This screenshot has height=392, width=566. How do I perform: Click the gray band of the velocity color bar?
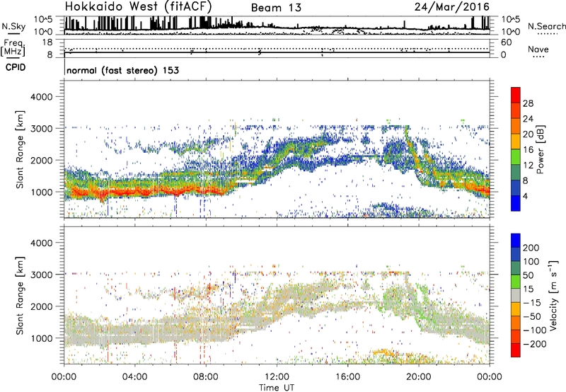(x=516, y=296)
